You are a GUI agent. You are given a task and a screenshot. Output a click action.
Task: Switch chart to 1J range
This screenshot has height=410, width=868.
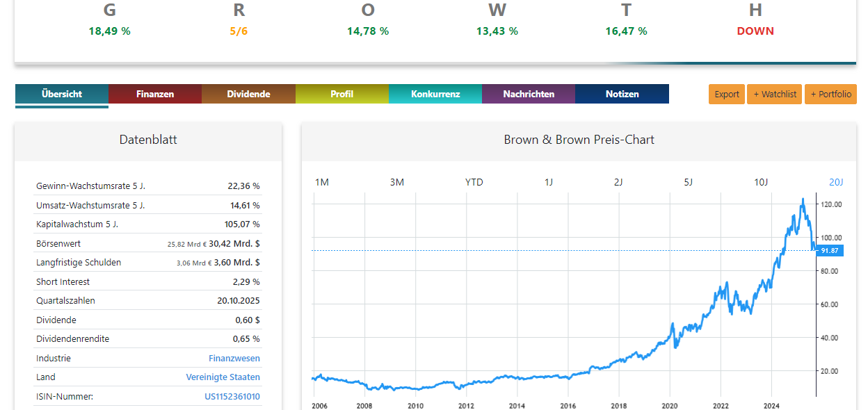tap(549, 182)
